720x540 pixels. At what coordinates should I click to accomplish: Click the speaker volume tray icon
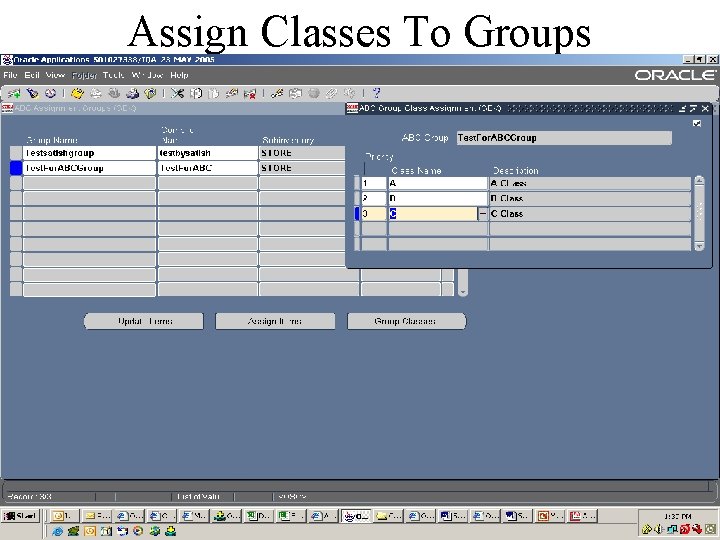(659, 529)
